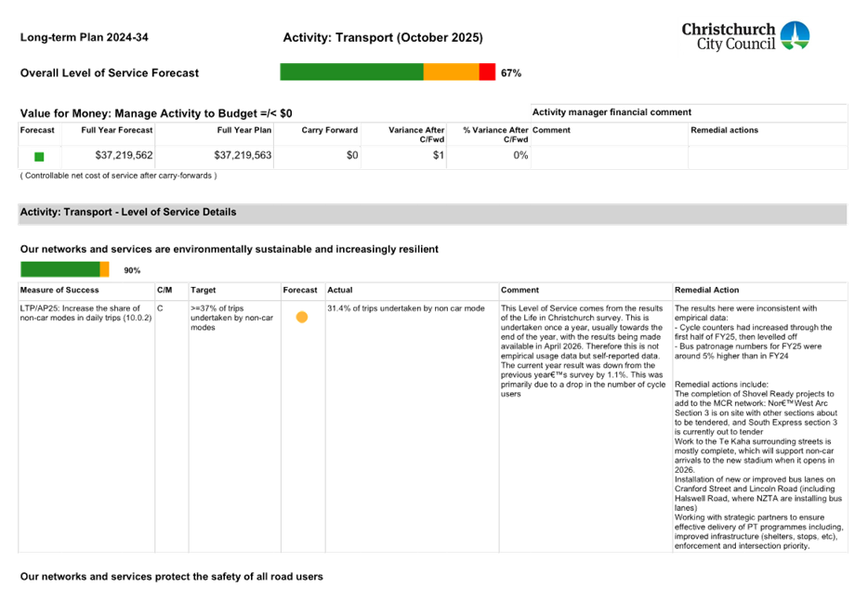Click orange segment of Overall Level of Service bar
The height and width of the screenshot is (614, 868).
[451, 72]
